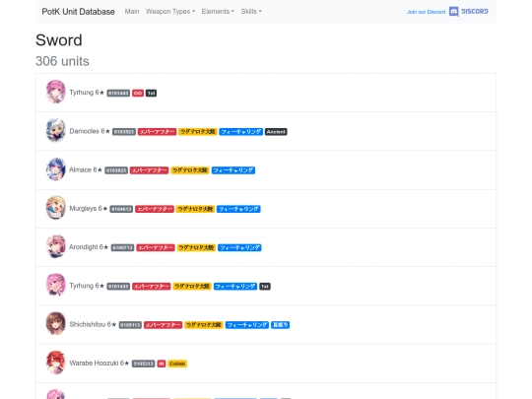Open the Damocles 6★ unit name
The image size is (532, 399).
coord(90,131)
